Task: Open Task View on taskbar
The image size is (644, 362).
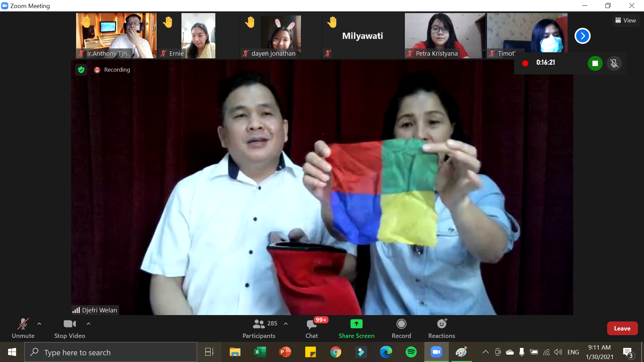Action: click(209, 352)
